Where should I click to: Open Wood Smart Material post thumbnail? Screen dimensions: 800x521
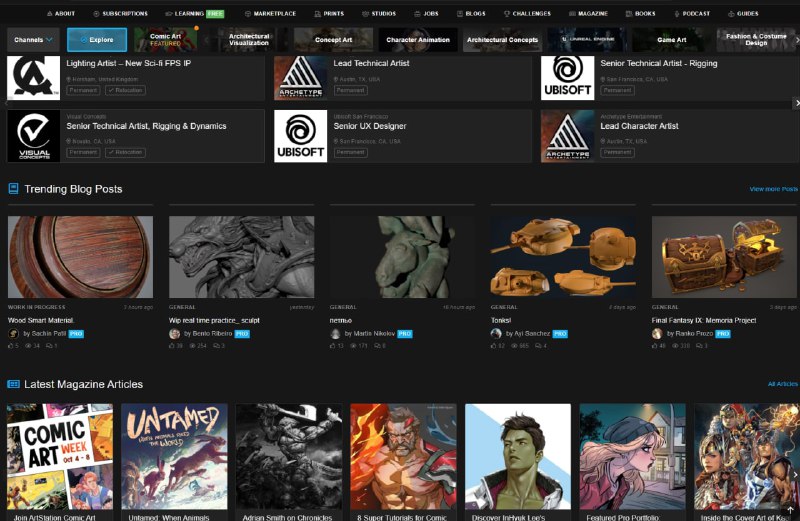click(80, 257)
